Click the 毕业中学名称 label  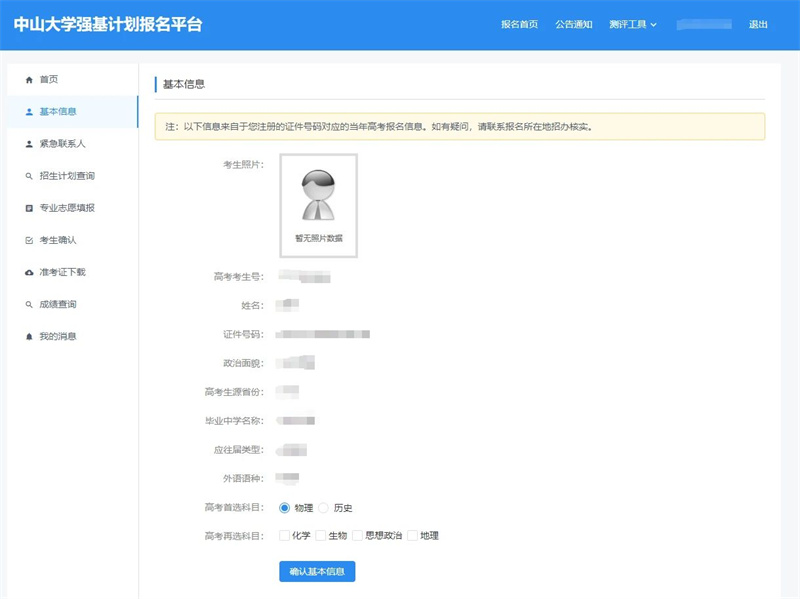tap(234, 421)
